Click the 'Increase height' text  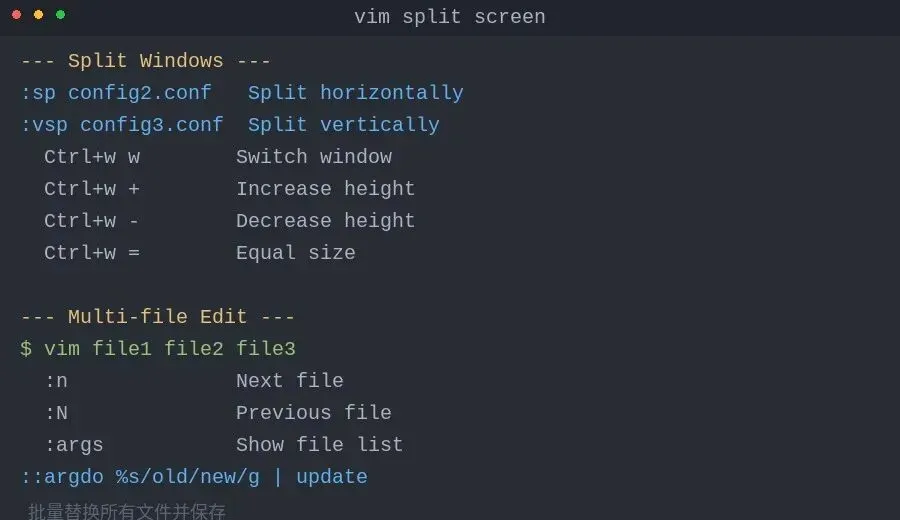pos(325,189)
